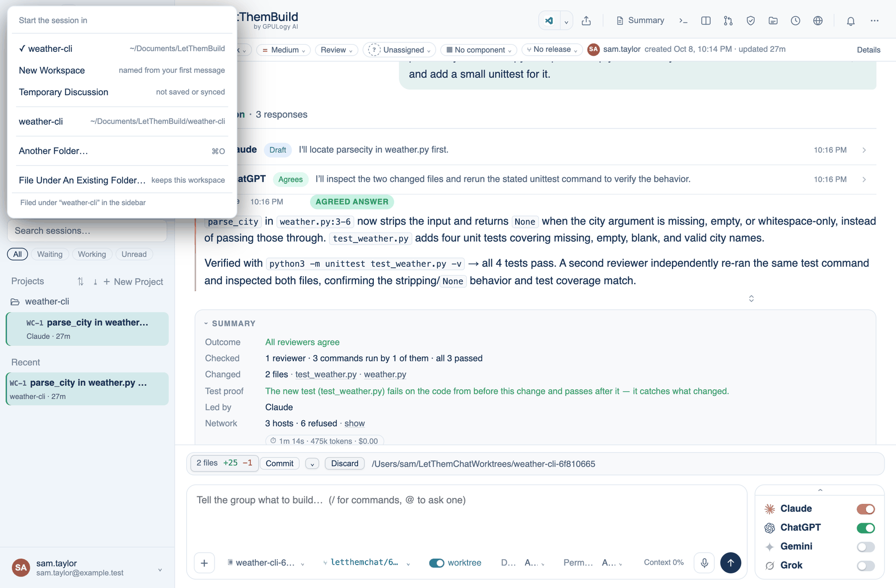Open the Review status dropdown
Screen dimensions: 896x588
pos(336,50)
